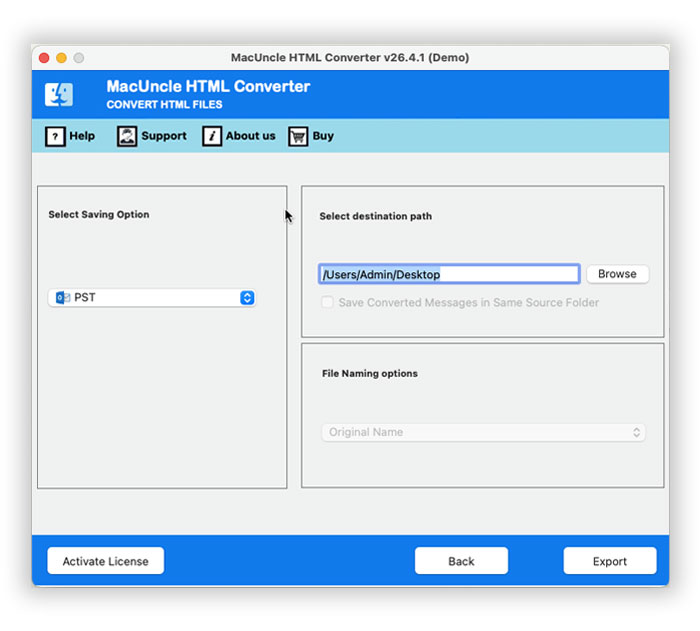Click the CONVERT HTML FILES subtitle
Image resolution: width=700 pixels, height=631 pixels.
[164, 104]
